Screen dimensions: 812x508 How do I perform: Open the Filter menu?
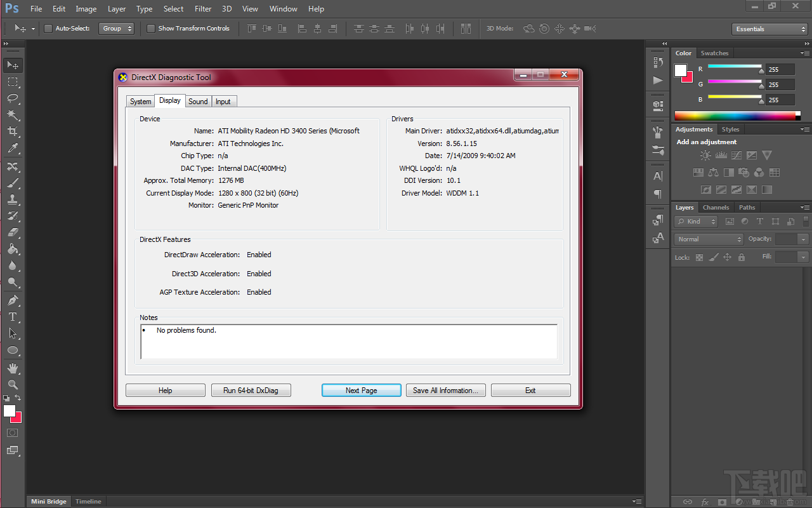pos(202,8)
